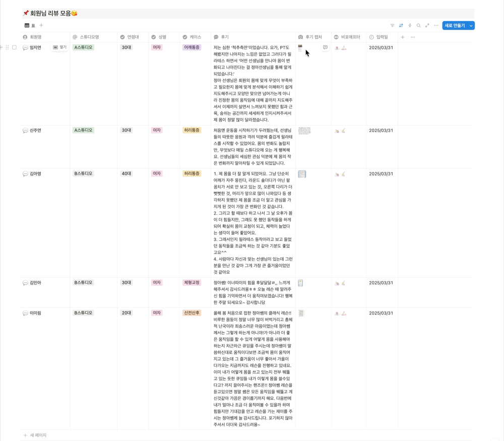Image resolution: width=504 pixels, height=441 pixels.
Task: Select B스튜디오 tag in 김아영 row
Action: [83, 173]
